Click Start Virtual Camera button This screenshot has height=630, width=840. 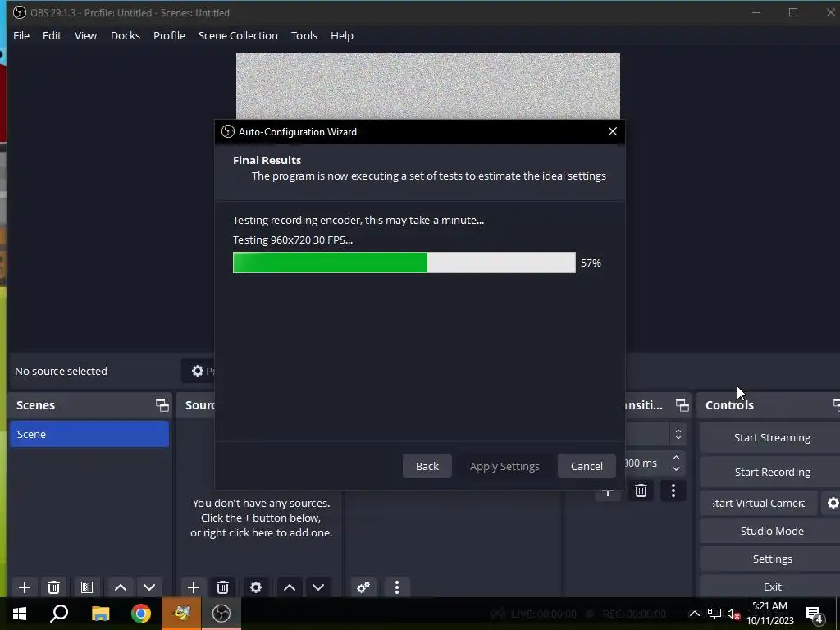pyautogui.click(x=759, y=503)
